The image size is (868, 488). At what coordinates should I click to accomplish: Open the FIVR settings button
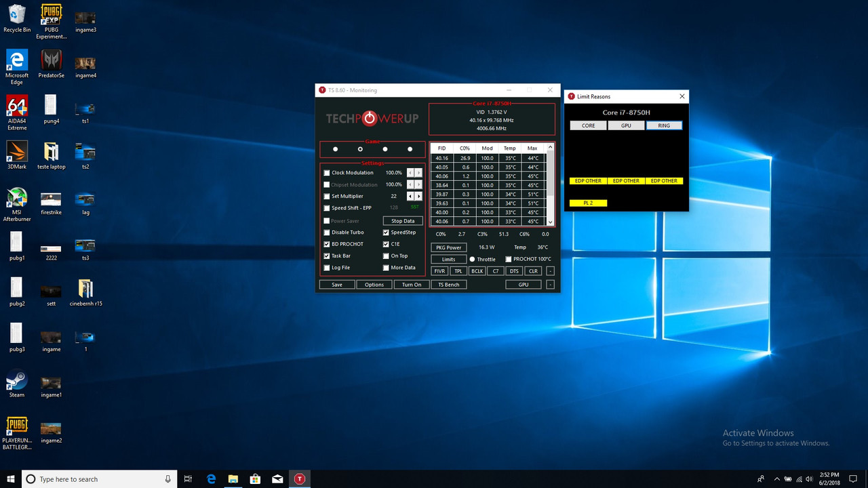click(x=439, y=271)
